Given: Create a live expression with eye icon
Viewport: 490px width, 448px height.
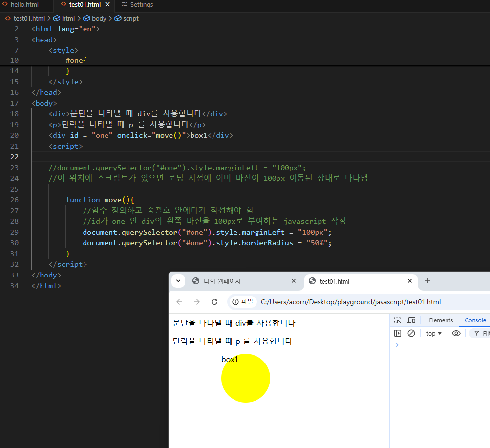Looking at the screenshot, I should click(456, 333).
